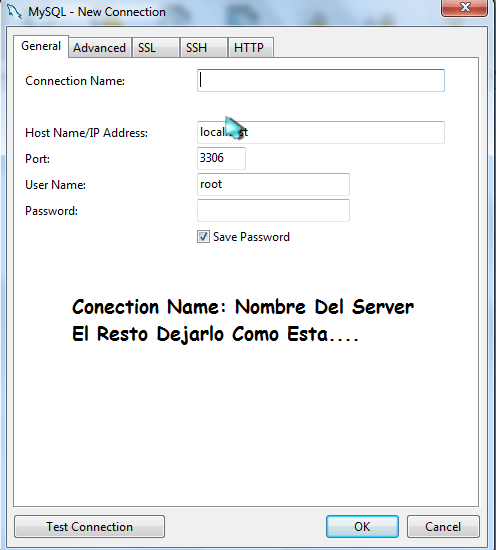Click the MySQL dolphin icon in title bar
Screen dimensions: 496x550
point(14,11)
